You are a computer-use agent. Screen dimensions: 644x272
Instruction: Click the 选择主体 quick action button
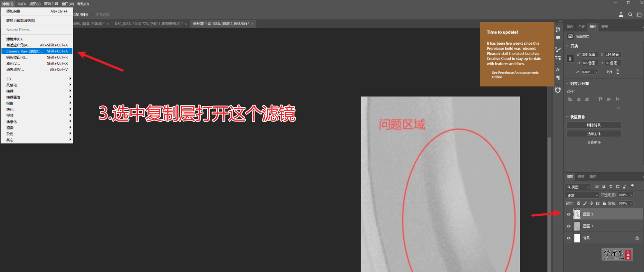(x=594, y=134)
